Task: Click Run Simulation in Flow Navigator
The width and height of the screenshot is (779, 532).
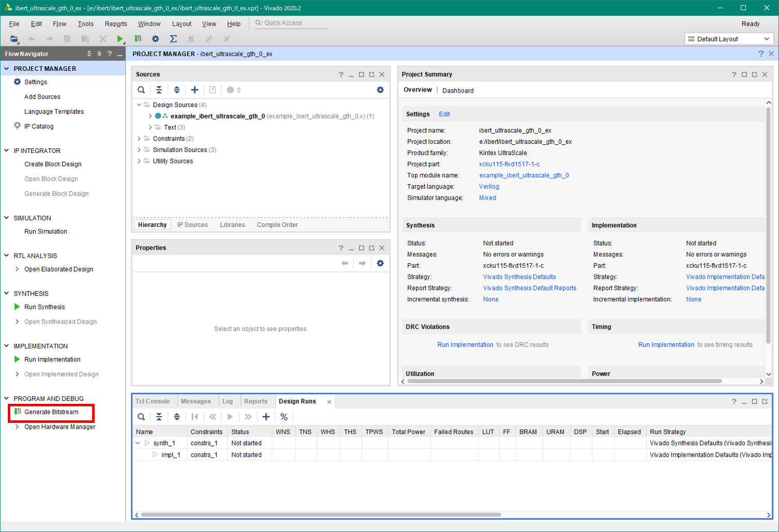Action: (46, 232)
